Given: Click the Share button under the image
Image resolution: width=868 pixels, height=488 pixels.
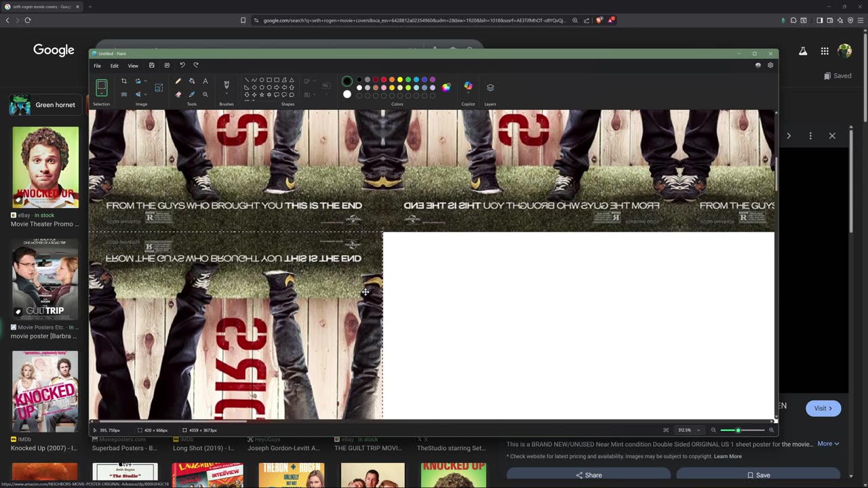Looking at the screenshot, I should (589, 475).
